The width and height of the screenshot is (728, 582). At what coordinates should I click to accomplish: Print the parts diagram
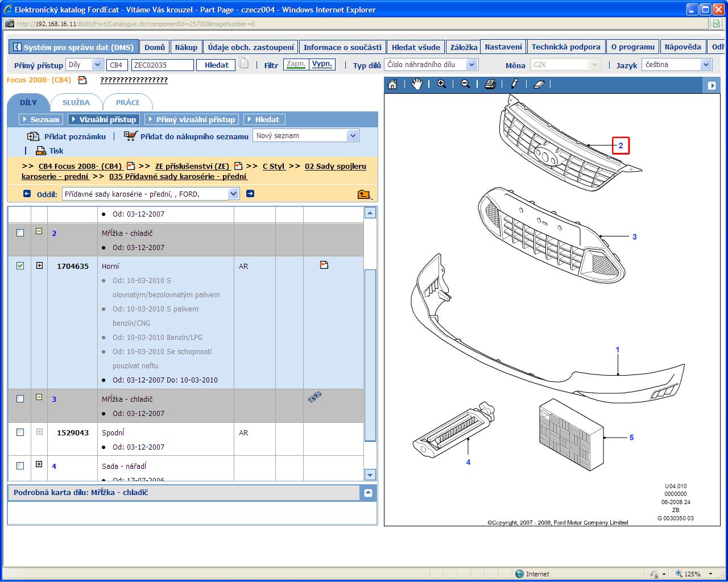(x=490, y=85)
